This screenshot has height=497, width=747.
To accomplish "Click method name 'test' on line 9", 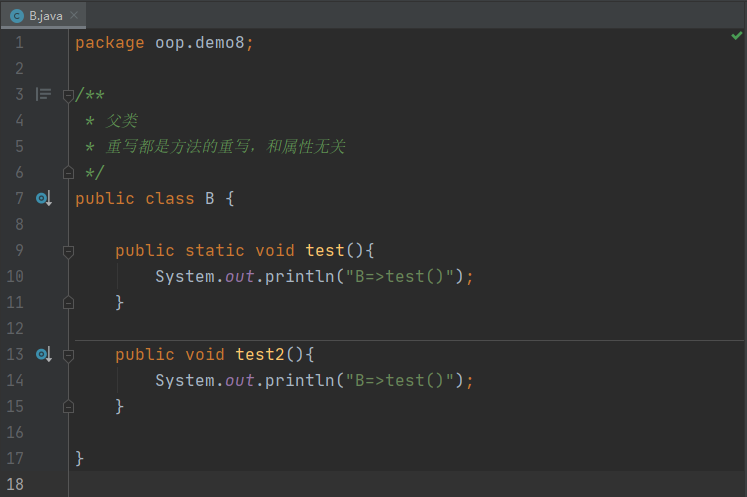I will coord(325,250).
